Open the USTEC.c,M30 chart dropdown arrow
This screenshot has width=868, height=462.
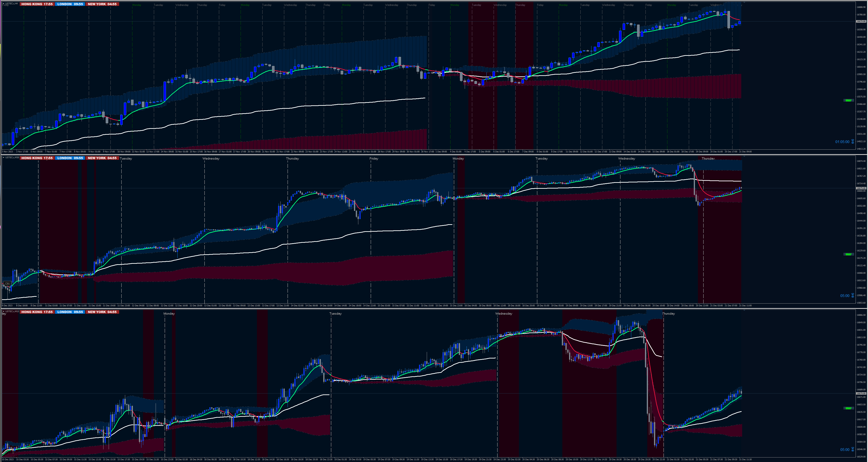[4, 158]
